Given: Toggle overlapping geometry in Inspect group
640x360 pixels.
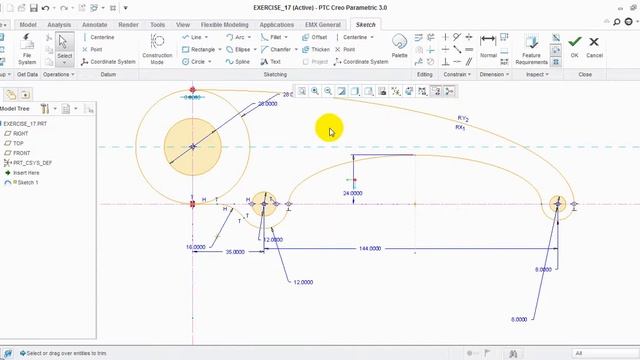Looking at the screenshot, I should tap(556, 38).
